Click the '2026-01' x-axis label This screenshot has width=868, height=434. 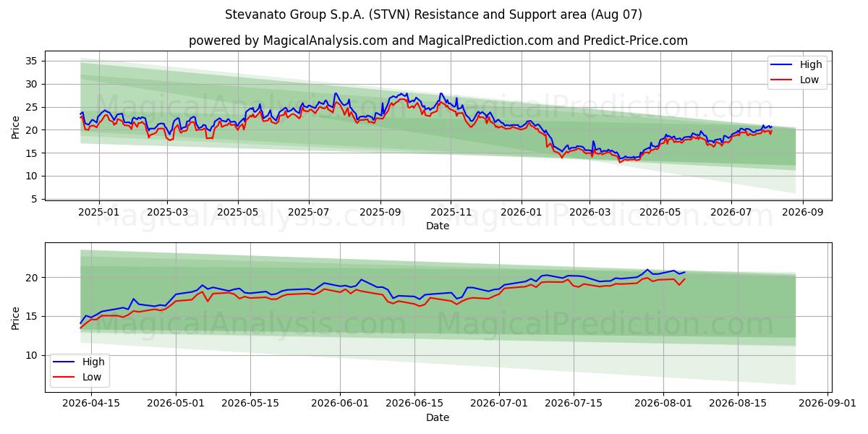click(x=522, y=211)
